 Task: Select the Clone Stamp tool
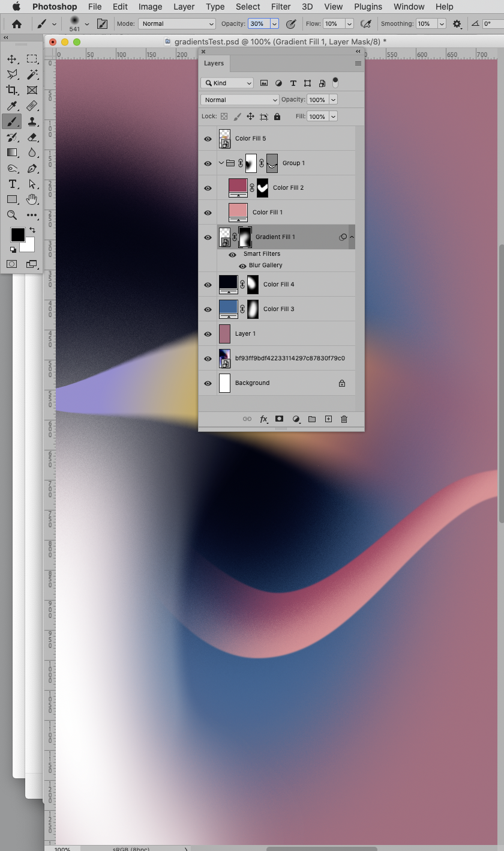32,121
